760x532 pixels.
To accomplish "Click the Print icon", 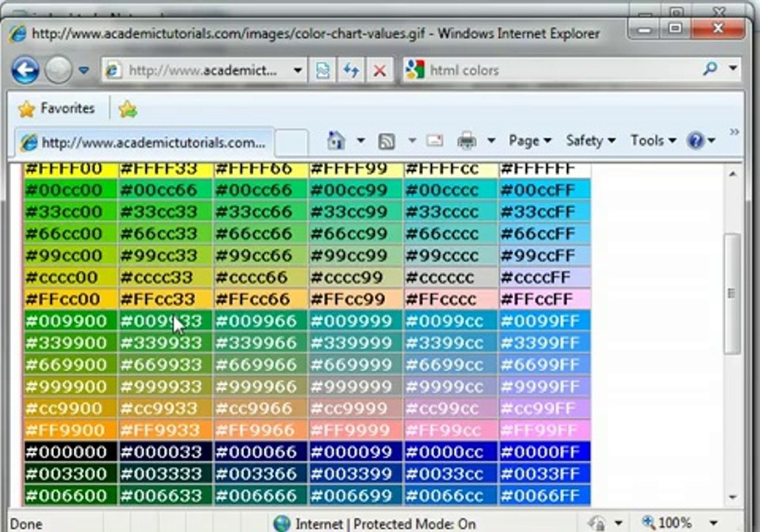I will pos(466,141).
